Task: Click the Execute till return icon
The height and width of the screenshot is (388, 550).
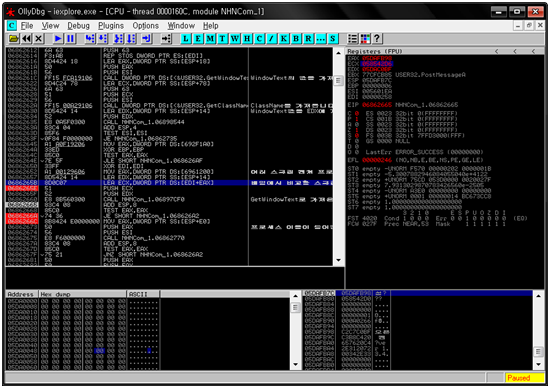Action: coord(146,39)
